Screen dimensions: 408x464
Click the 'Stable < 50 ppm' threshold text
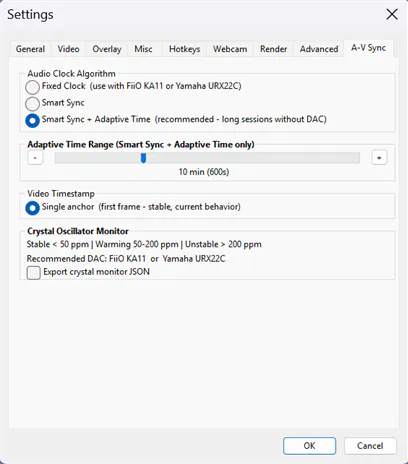58,244
